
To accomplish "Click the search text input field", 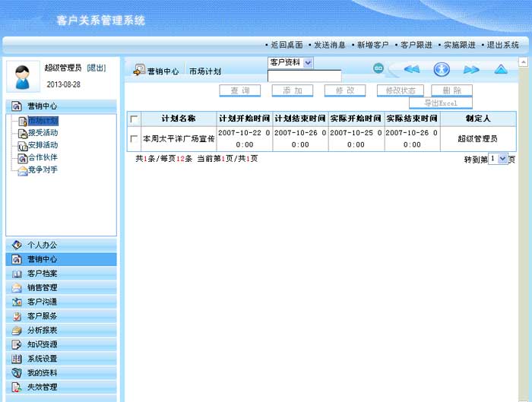I will [x=304, y=76].
